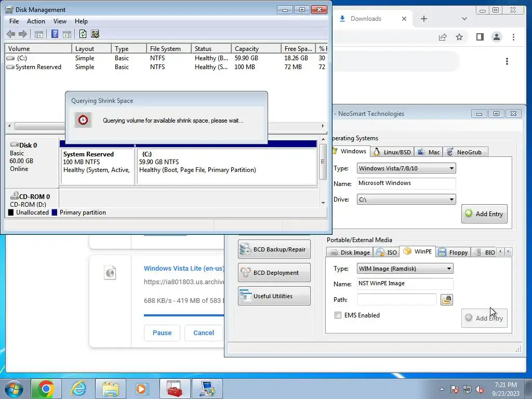Click the Rescan disks toolbar icon

pos(95,34)
